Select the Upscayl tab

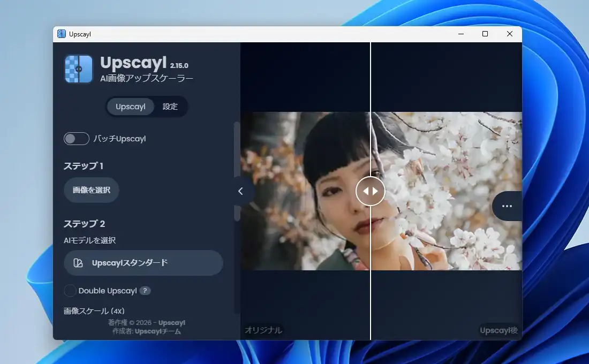click(x=131, y=107)
